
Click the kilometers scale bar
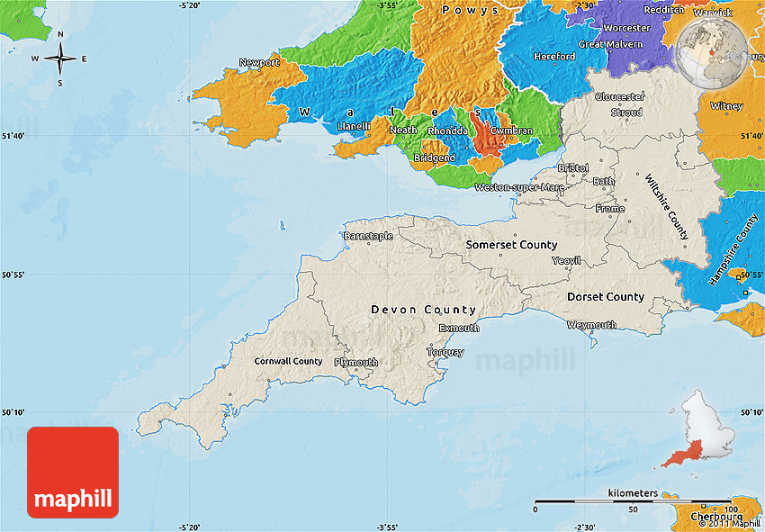[632, 500]
